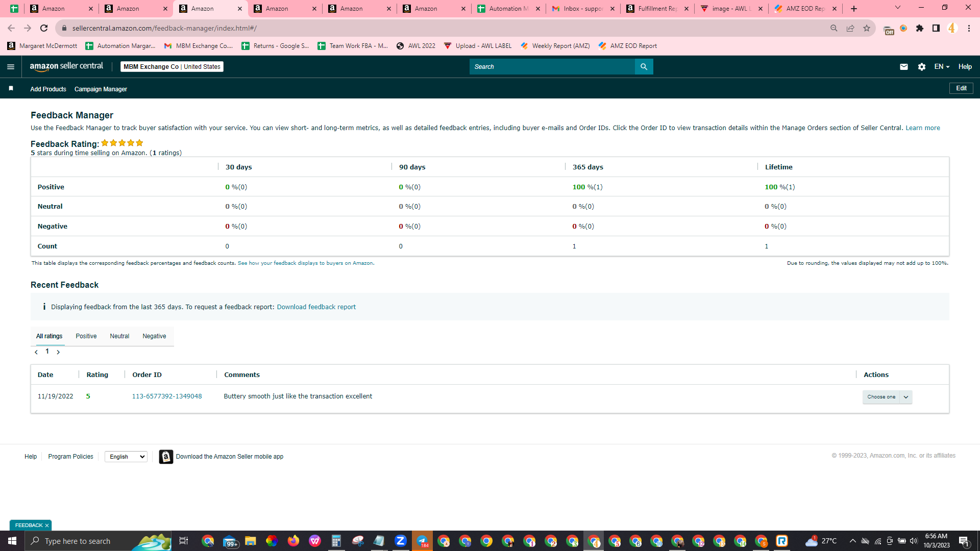Open the Calculator from the taskbar
Image resolution: width=980 pixels, height=551 pixels.
336,541
